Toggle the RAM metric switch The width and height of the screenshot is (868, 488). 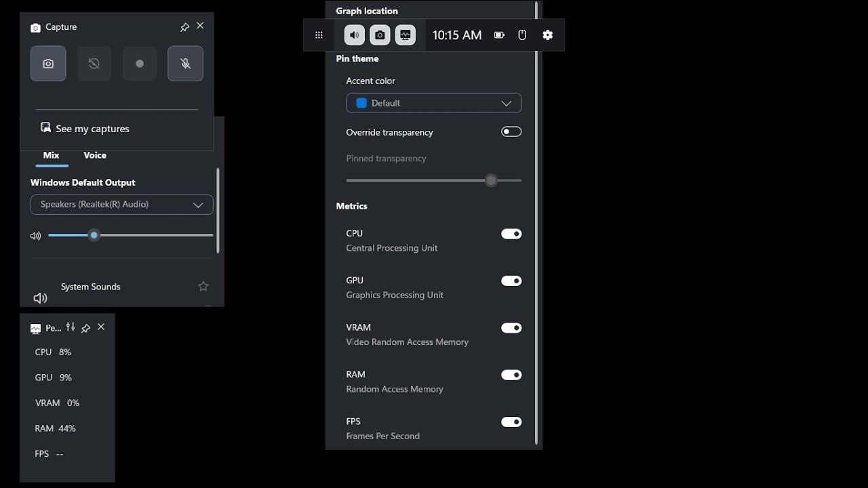coord(511,375)
